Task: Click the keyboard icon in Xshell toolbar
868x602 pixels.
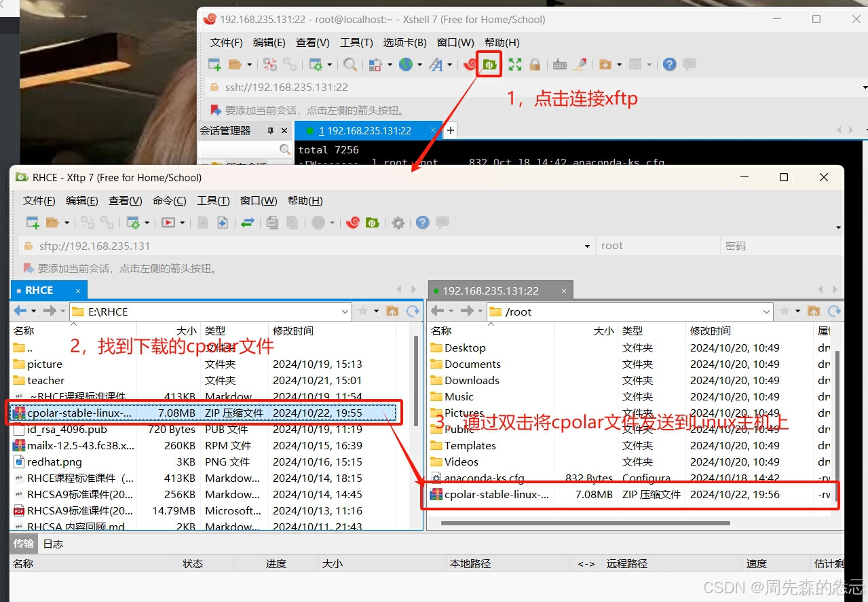Action: tap(560, 64)
